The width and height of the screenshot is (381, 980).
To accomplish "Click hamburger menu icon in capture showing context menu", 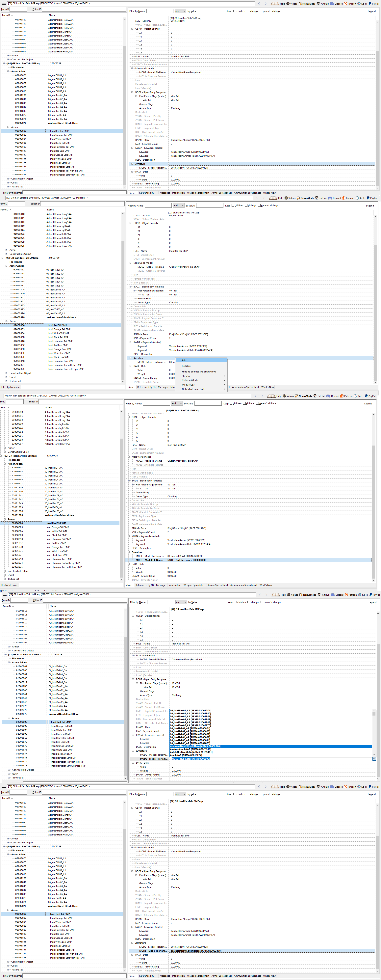I will (x=2, y=198).
